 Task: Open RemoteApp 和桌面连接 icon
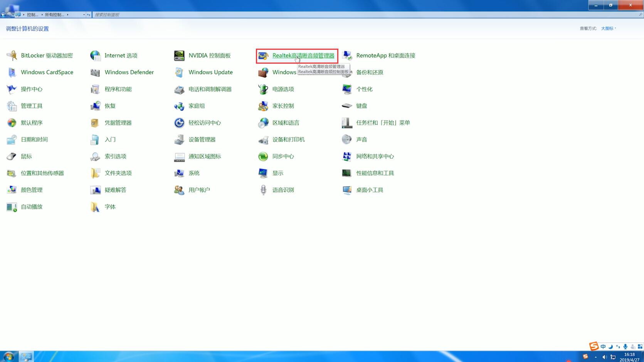[x=347, y=56]
